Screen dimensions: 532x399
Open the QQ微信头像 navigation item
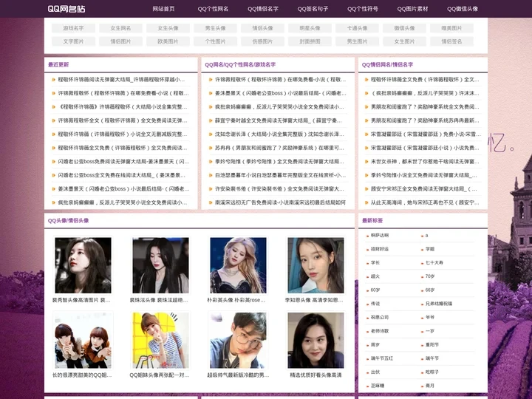coord(463,9)
